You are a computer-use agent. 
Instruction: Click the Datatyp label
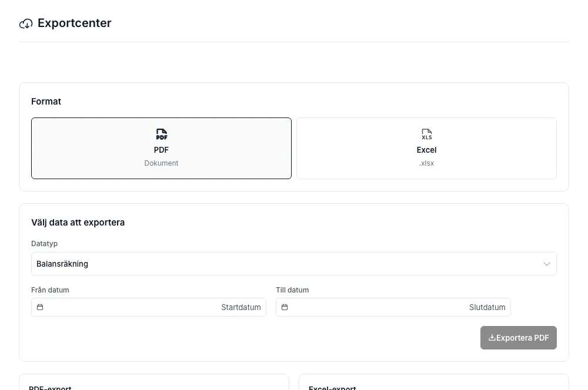[44, 244]
